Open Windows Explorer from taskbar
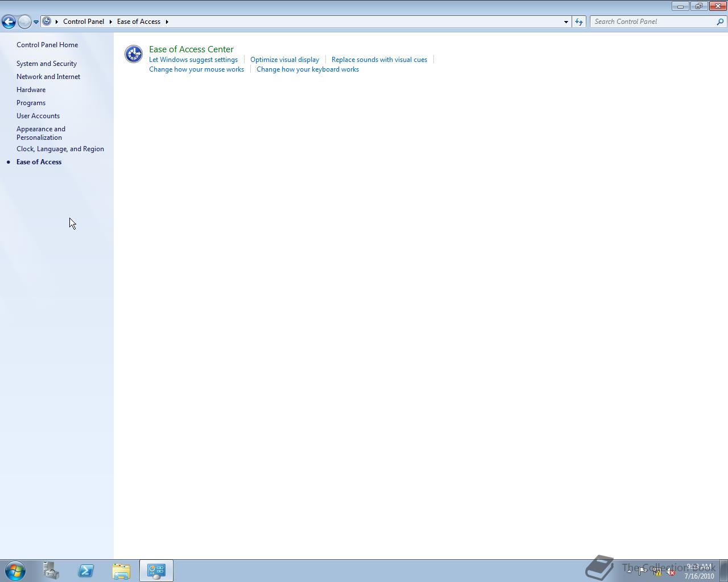728x582 pixels. coord(121,571)
